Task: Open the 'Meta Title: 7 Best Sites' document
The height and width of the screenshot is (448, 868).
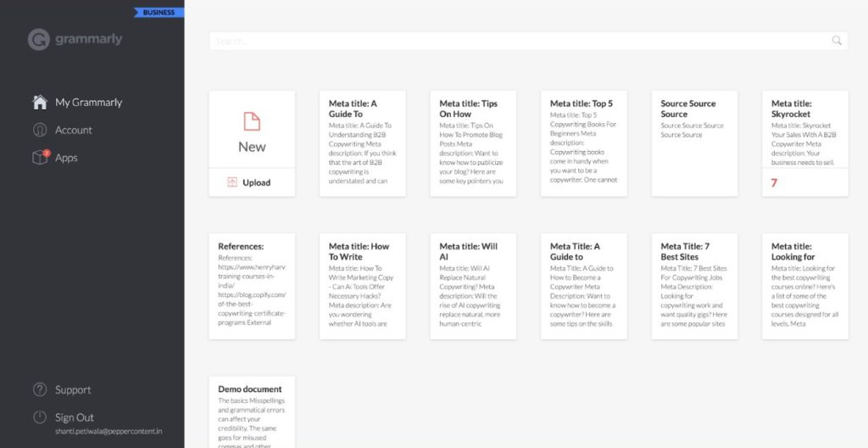Action: pyautogui.click(x=694, y=286)
